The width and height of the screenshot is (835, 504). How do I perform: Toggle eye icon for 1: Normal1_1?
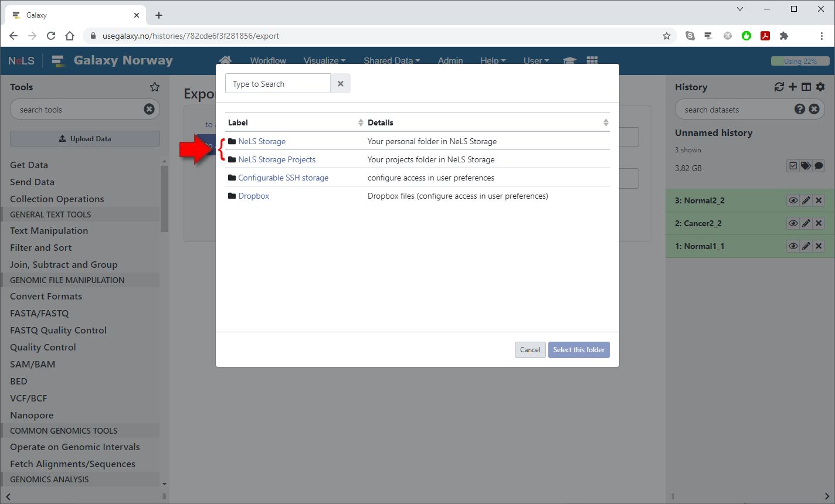793,246
